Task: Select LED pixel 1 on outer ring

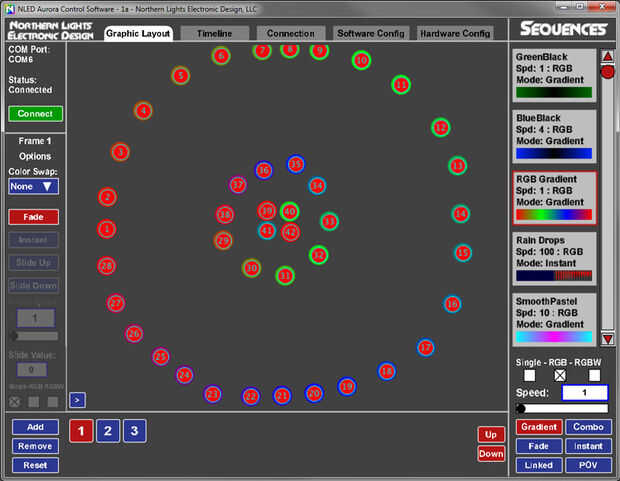Action: tap(106, 229)
